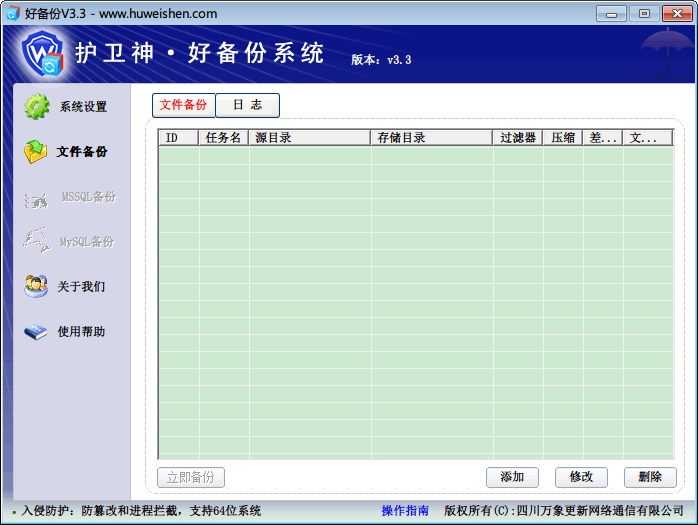This screenshot has width=698, height=525.
Task: Click the app icon in the title bar
Action: pos(12,13)
